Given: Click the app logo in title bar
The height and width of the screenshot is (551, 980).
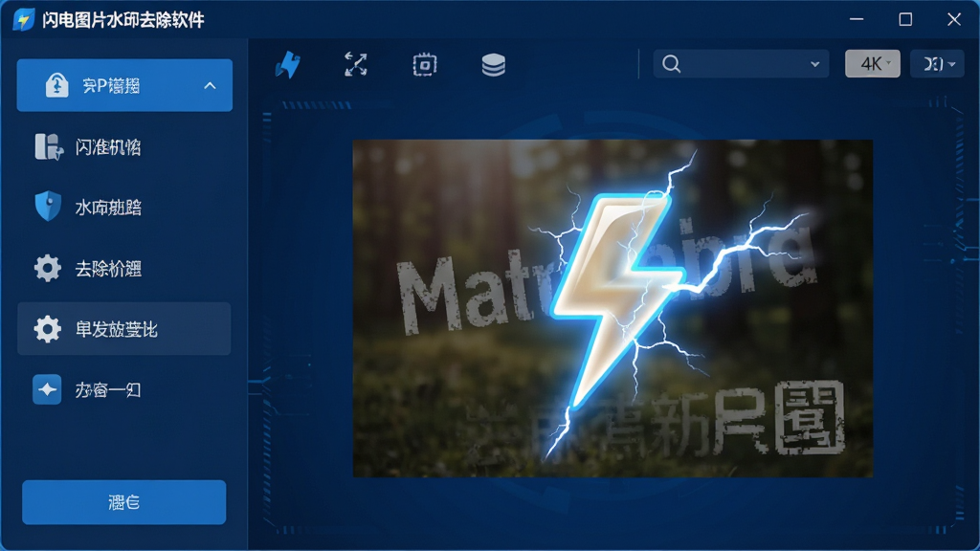Looking at the screenshot, I should [23, 19].
